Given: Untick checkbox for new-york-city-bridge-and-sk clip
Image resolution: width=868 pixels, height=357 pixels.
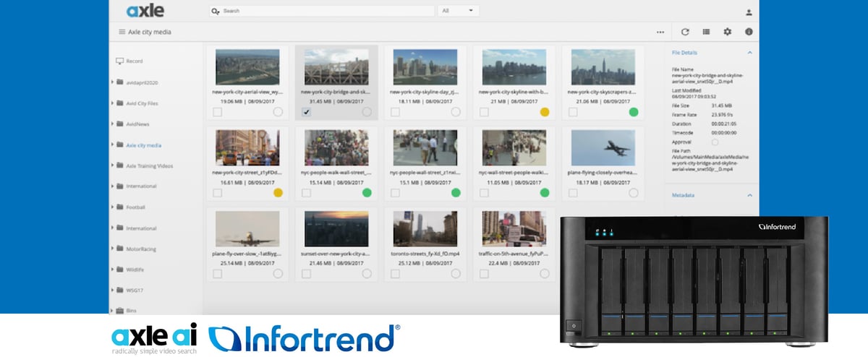Looking at the screenshot, I should pyautogui.click(x=306, y=112).
